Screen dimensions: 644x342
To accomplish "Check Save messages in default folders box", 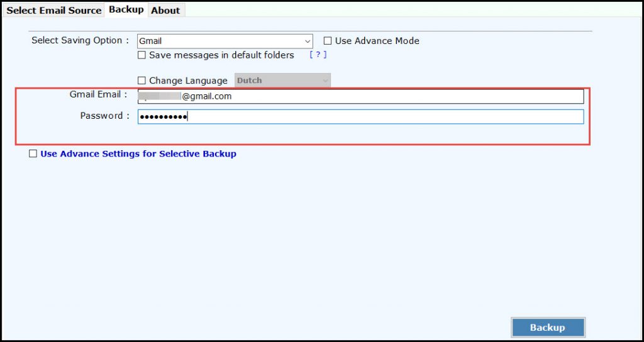I will [x=142, y=55].
